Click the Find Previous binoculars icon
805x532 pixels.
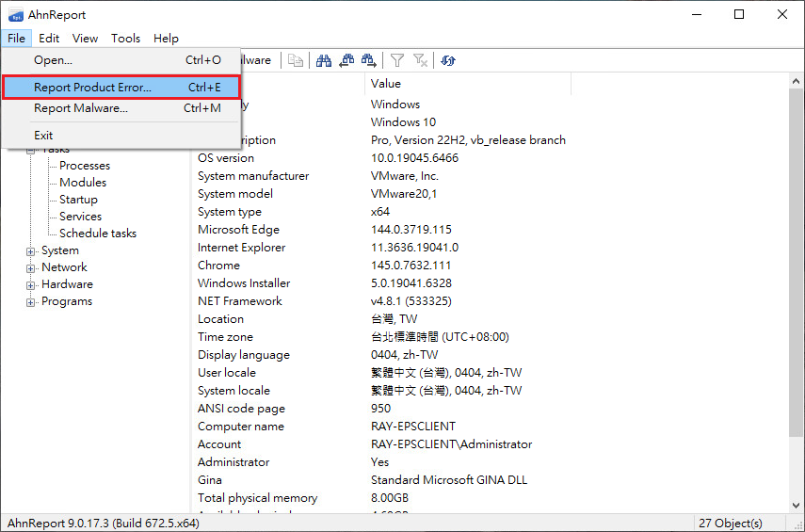(346, 60)
